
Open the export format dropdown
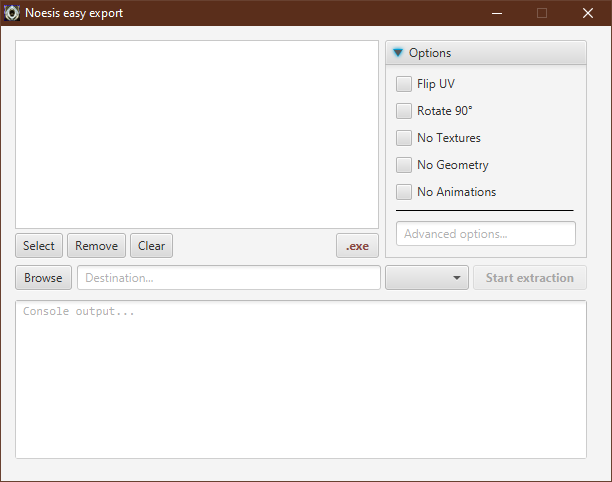(427, 278)
